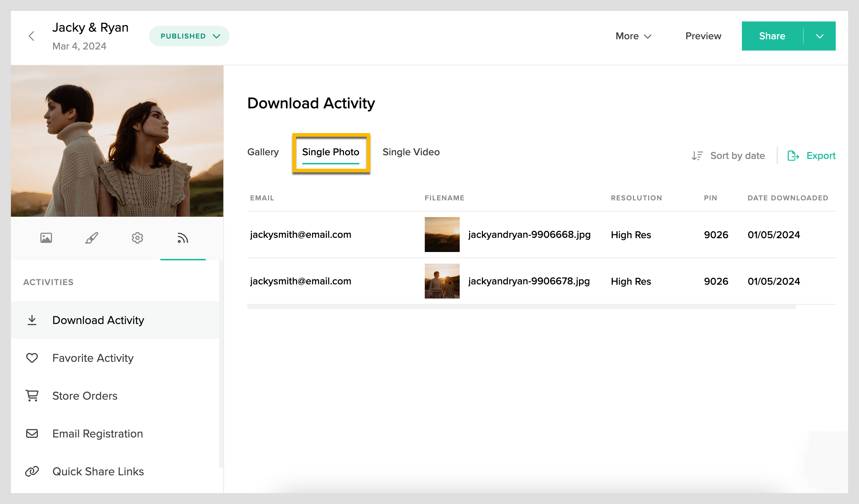The height and width of the screenshot is (504, 859).
Task: Select the activity feed icon tab
Action: pyautogui.click(x=183, y=238)
